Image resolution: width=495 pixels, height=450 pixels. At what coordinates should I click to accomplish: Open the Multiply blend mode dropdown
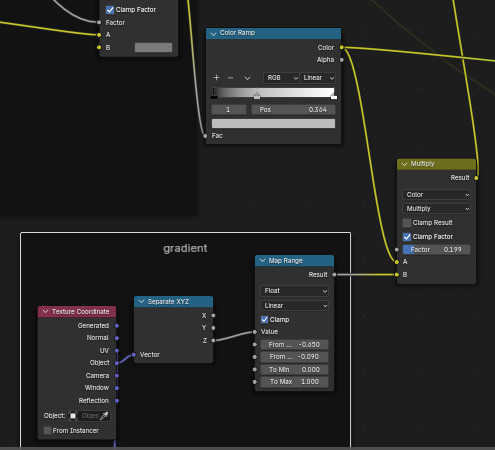click(x=436, y=209)
